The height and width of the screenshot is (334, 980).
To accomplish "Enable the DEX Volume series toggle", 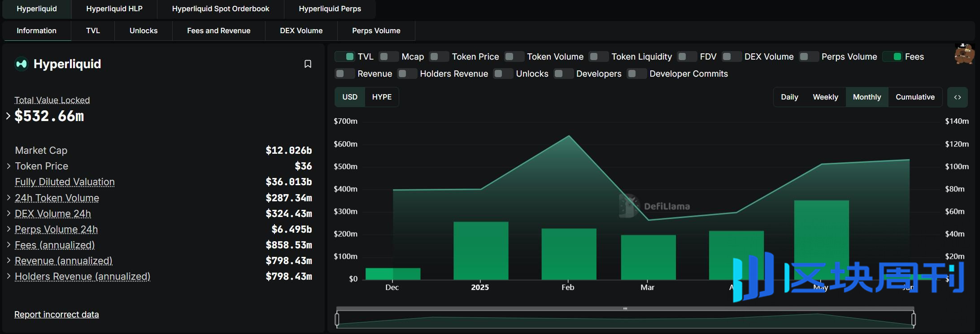I will click(x=732, y=57).
